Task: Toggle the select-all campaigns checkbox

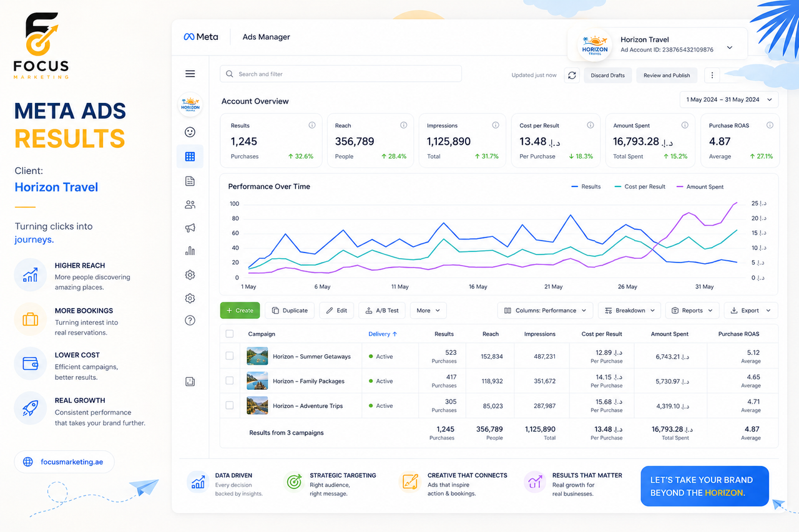Action: click(x=229, y=334)
